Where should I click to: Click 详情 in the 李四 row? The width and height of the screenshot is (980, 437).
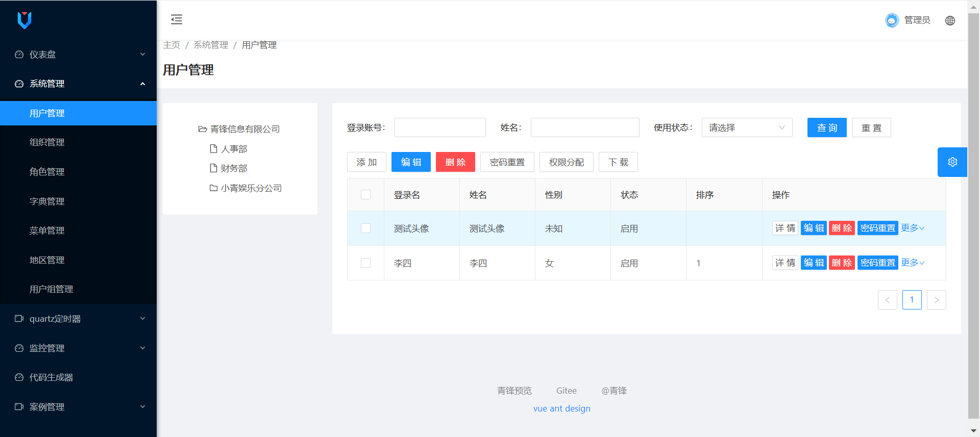pos(785,263)
